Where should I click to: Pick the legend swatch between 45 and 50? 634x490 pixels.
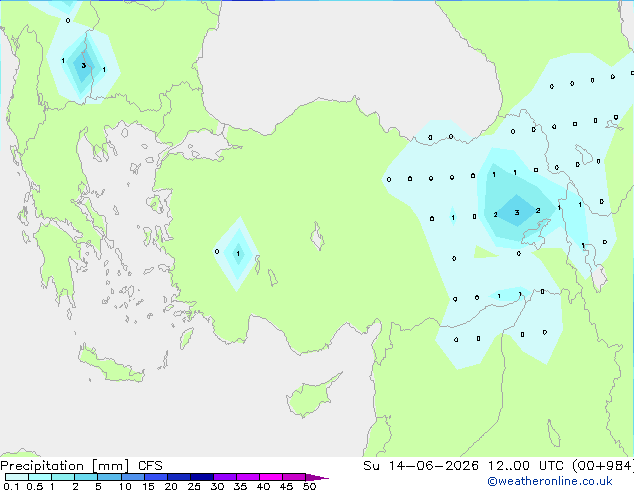coord(294,477)
